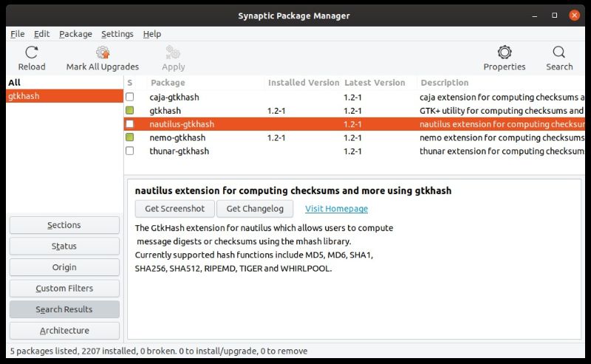Click the Get Changelog button
Viewport: 591px width, 364px height.
(x=255, y=209)
